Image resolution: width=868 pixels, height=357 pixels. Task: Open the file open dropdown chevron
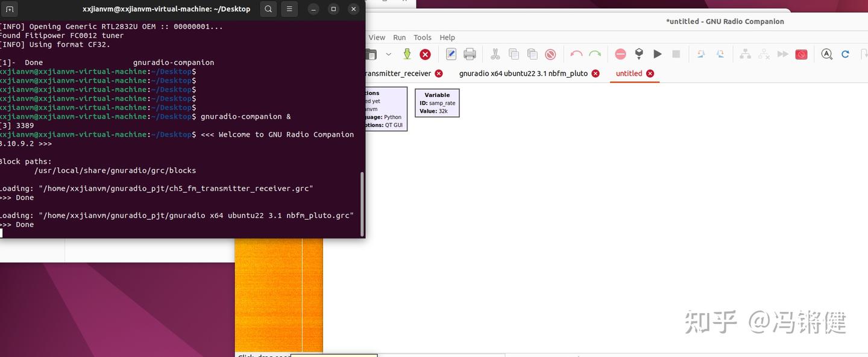pos(389,54)
